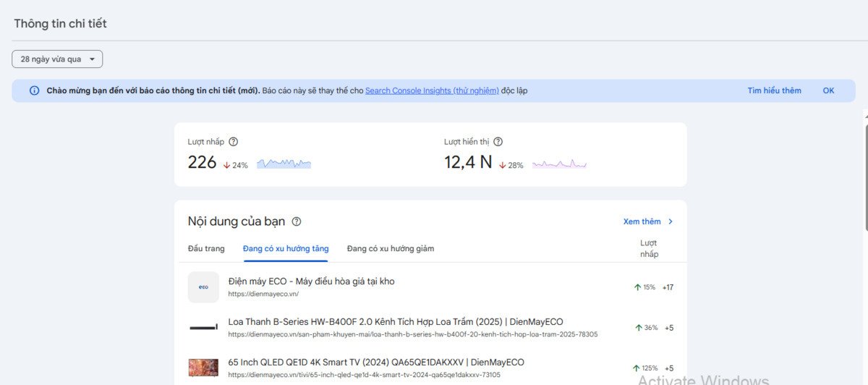The image size is (868, 385).
Task: Click the 65 Inch QLED TV thumbnail
Action: 203,368
